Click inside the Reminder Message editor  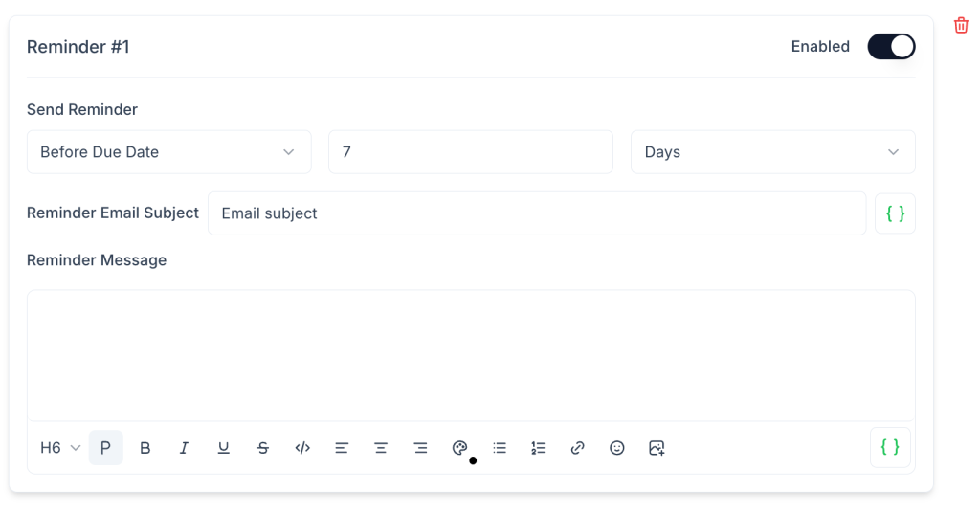point(470,355)
